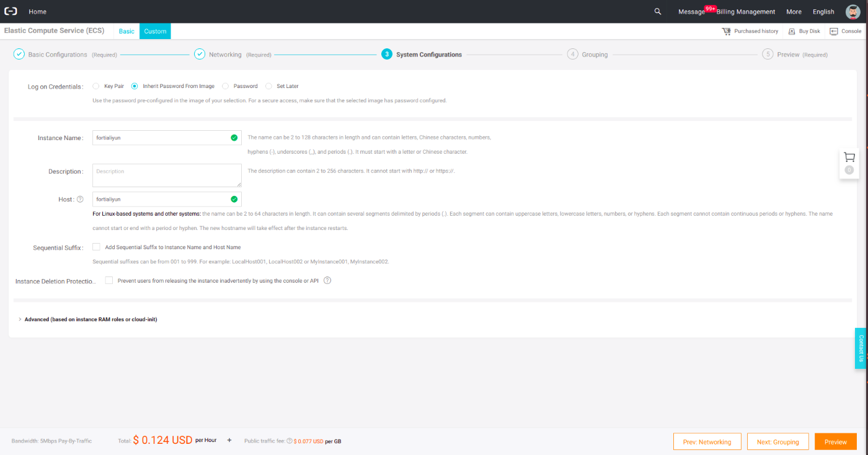Click the Host help question mark icon
Viewport: 868px width, 455px height.
[80, 199]
